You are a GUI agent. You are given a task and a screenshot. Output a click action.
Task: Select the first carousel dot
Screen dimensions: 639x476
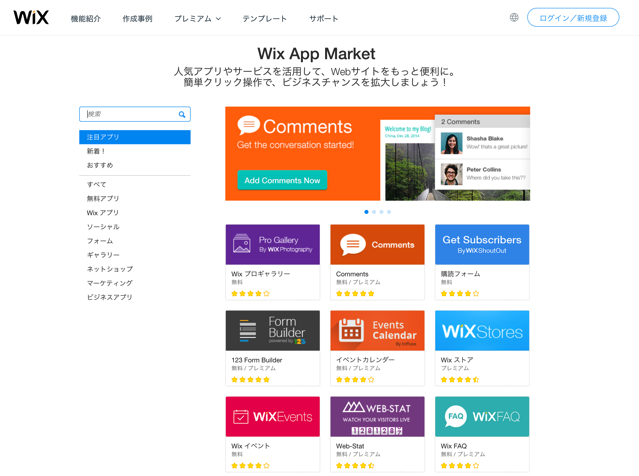point(366,212)
